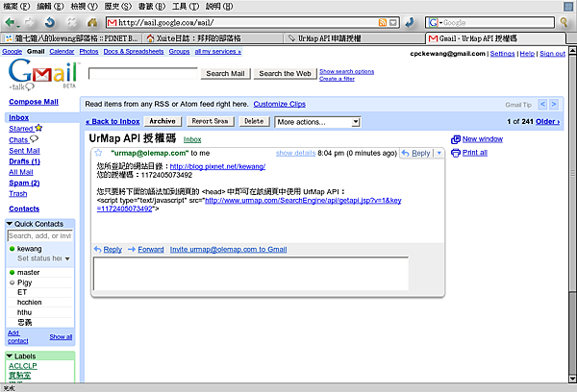Screen dimensions: 577x392
Task: Click the Go arrow next to address bar
Action: pyautogui.click(x=410, y=23)
